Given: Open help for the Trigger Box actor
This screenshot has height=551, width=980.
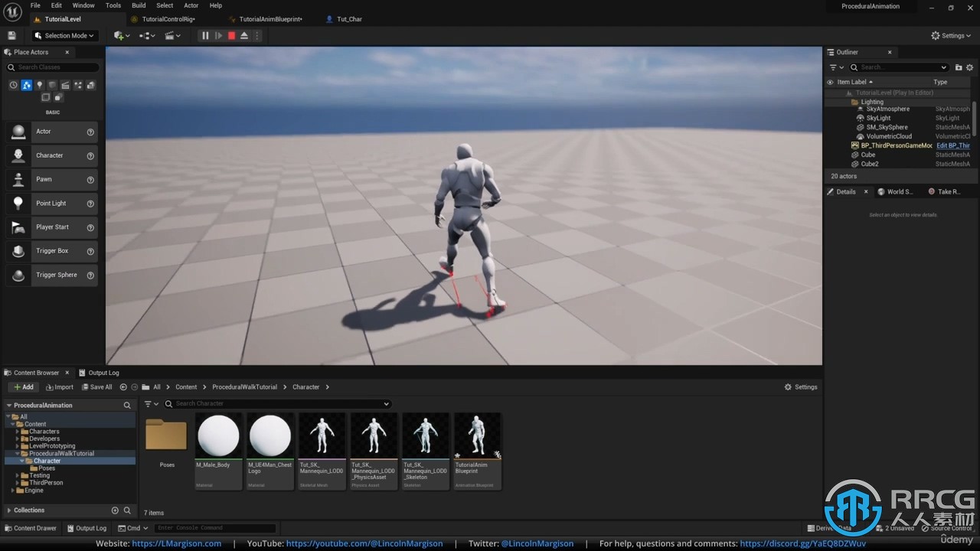Looking at the screenshot, I should pyautogui.click(x=90, y=251).
